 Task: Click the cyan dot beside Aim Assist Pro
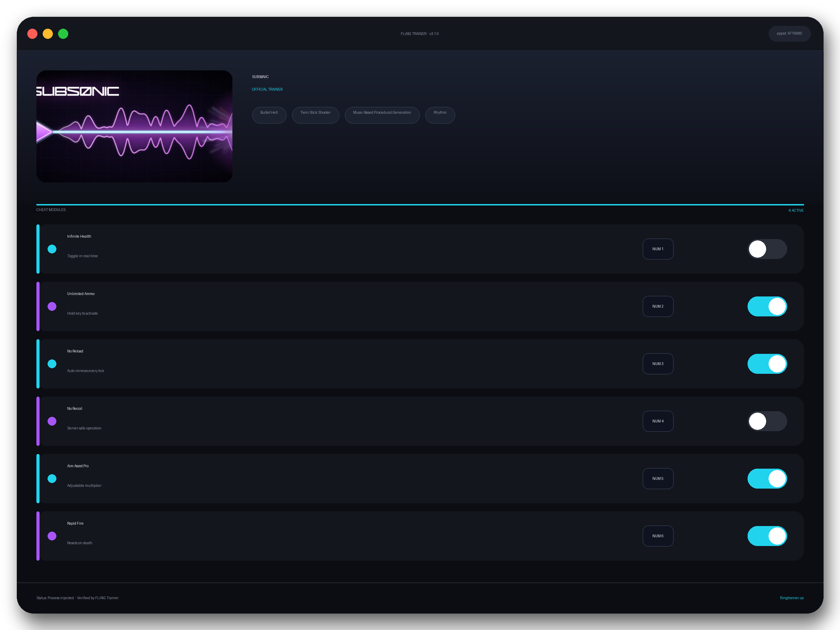[x=52, y=478]
